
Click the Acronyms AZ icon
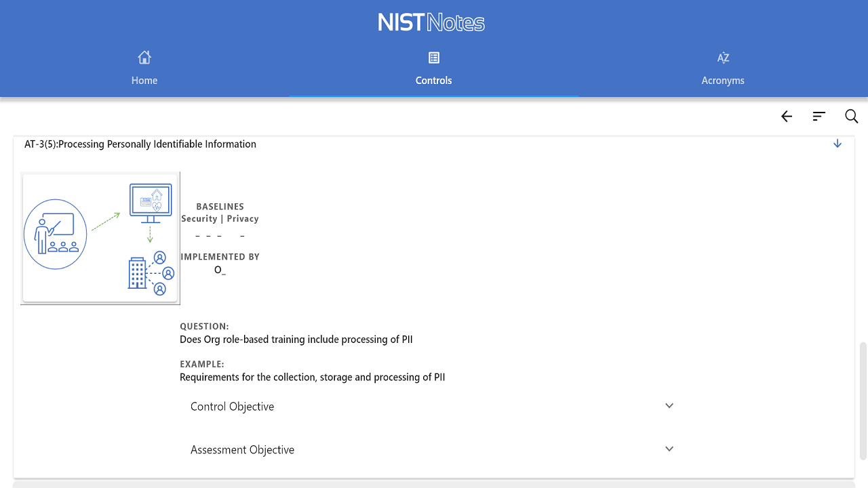(x=723, y=58)
